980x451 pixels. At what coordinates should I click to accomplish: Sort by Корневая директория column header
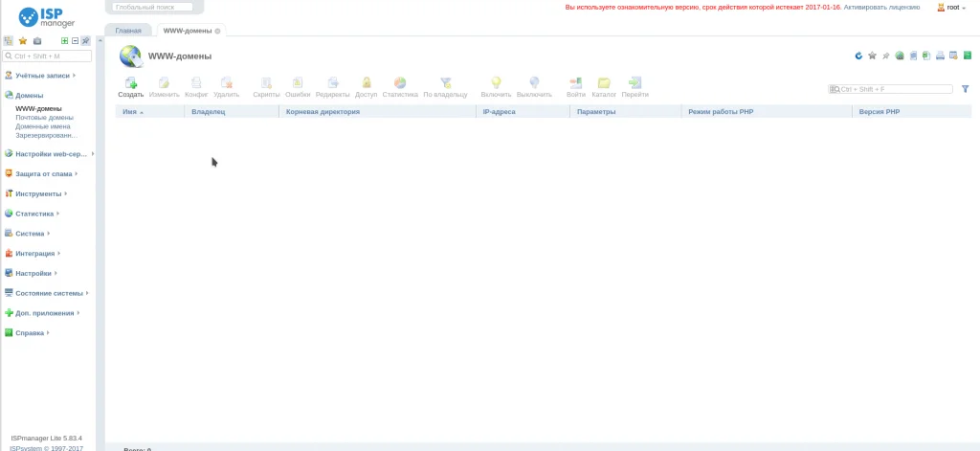(377, 112)
